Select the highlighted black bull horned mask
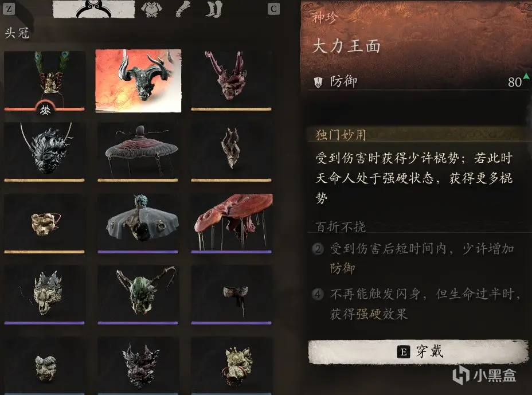 tap(138, 81)
